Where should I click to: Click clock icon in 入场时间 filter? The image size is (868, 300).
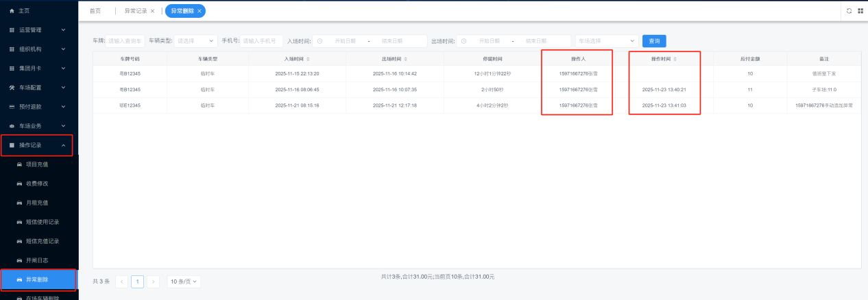coord(320,41)
